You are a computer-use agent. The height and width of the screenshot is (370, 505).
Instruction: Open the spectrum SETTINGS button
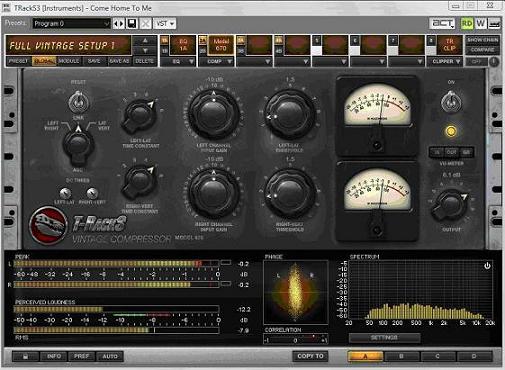384,338
